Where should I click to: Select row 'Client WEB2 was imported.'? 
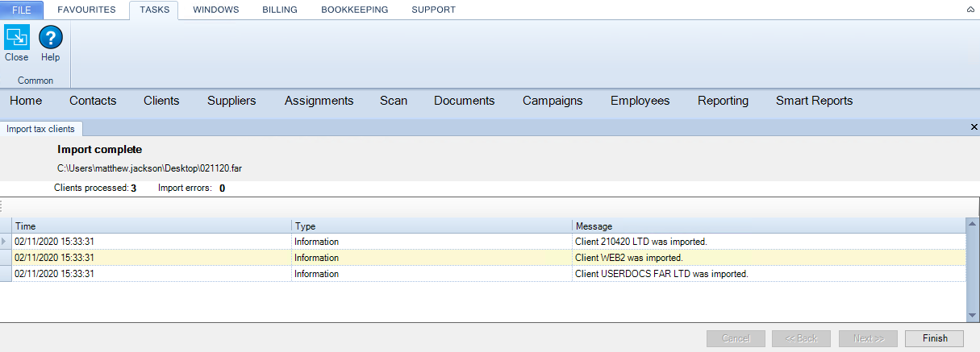click(x=482, y=258)
